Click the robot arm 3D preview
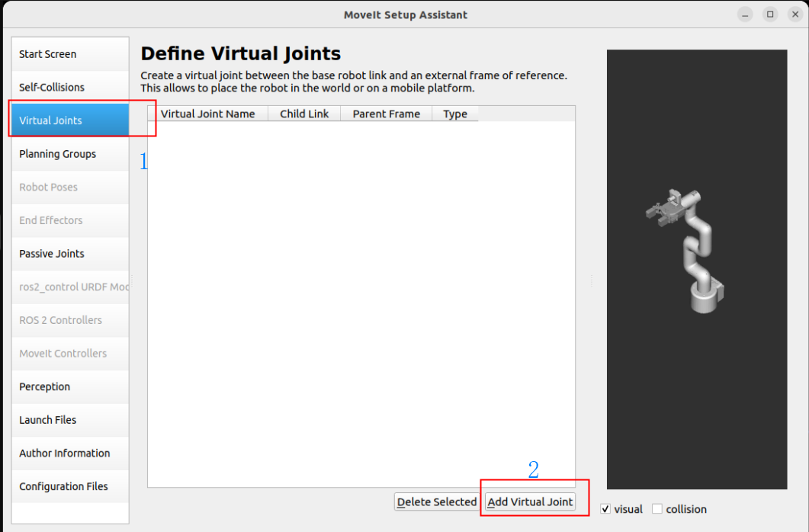The height and width of the screenshot is (532, 809). tap(696, 269)
